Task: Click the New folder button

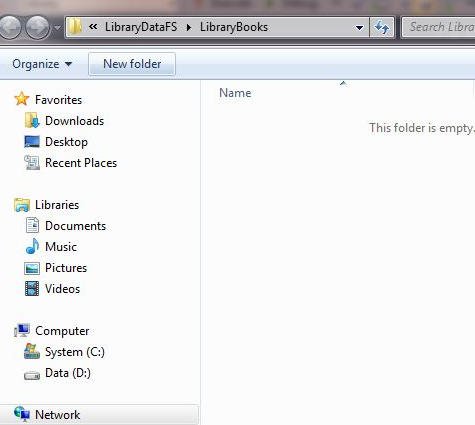Action: point(132,64)
